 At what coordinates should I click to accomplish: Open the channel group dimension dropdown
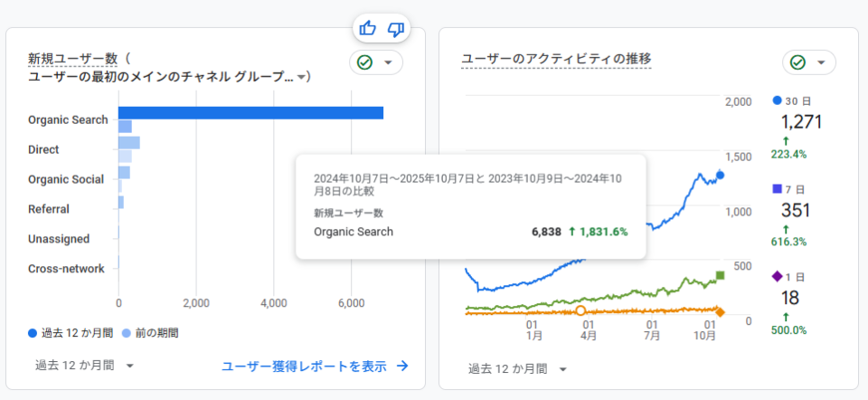tap(302, 77)
